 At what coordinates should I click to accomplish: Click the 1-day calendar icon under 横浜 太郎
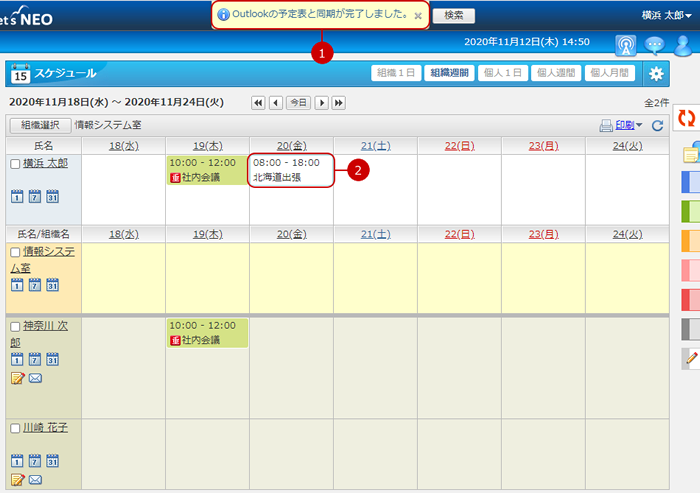coord(17,196)
